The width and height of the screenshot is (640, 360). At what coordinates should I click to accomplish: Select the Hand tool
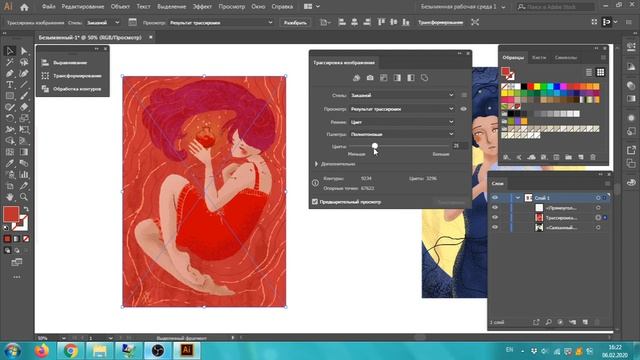click(x=10, y=197)
